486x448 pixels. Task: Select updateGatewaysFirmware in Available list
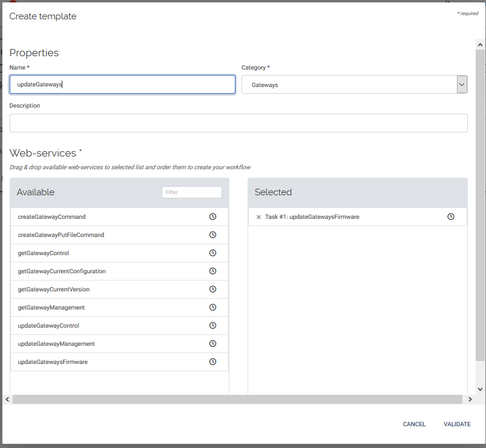[53, 362]
